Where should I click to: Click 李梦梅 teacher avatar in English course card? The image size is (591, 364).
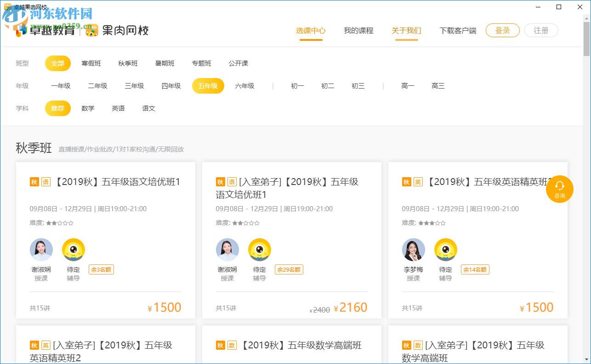click(413, 250)
